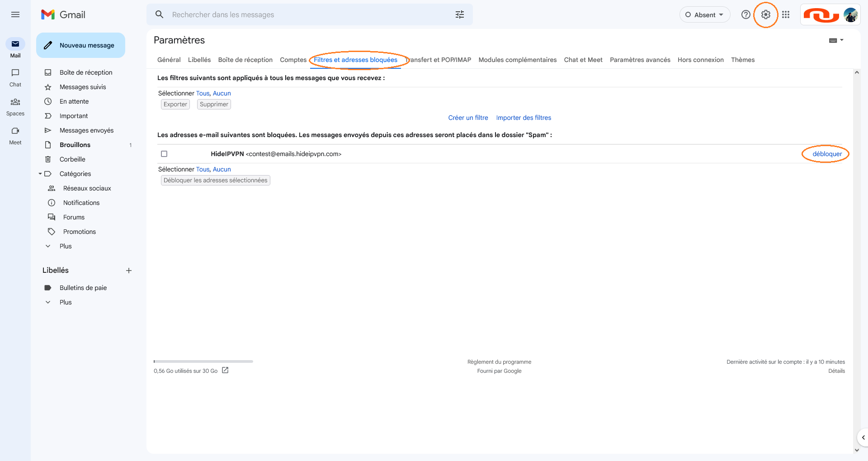Click the Exporter button
Screen dimensions: 868x461
pos(175,104)
